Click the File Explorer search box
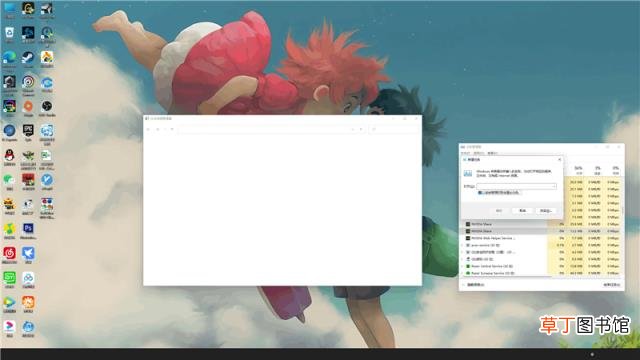This screenshot has height=360, width=640. click(394, 129)
